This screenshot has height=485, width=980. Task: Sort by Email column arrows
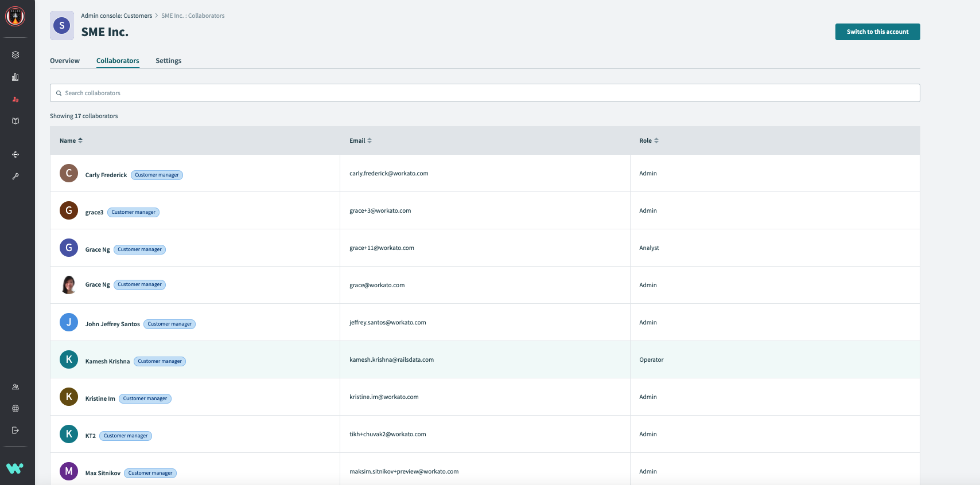click(370, 140)
